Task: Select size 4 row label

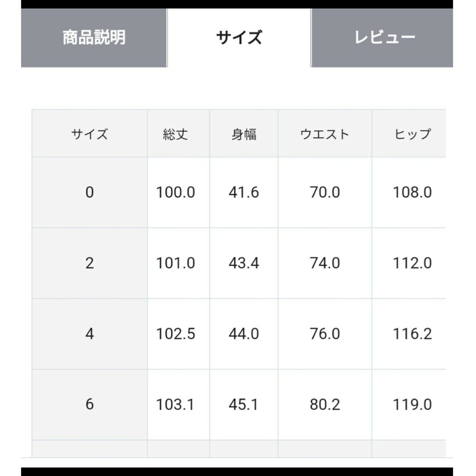Action: click(89, 334)
